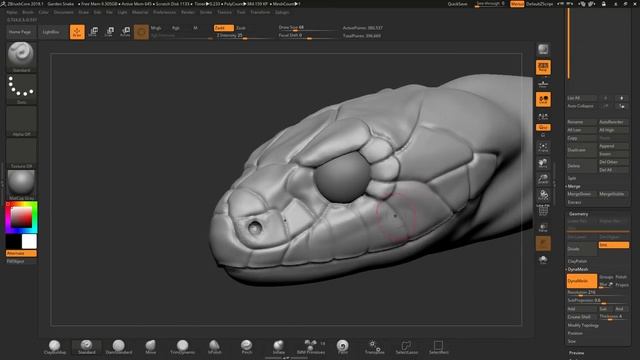Collapse the Geometry section header
This screenshot has height=360, width=640.
pyautogui.click(x=578, y=214)
